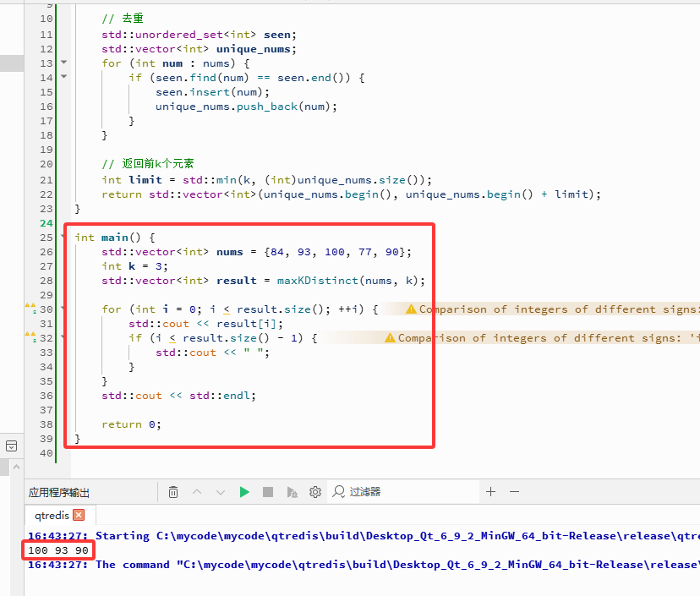
Task: Click line number 28 in gutter
Action: click(46, 281)
